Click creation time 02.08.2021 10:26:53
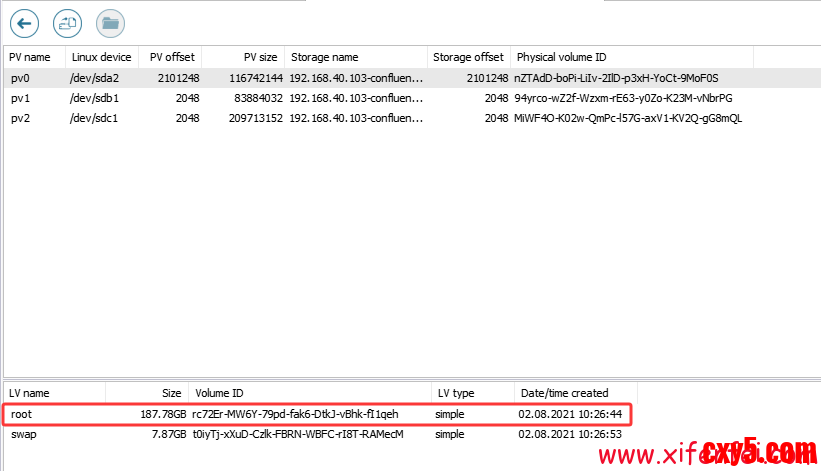The image size is (821, 471). [570, 434]
